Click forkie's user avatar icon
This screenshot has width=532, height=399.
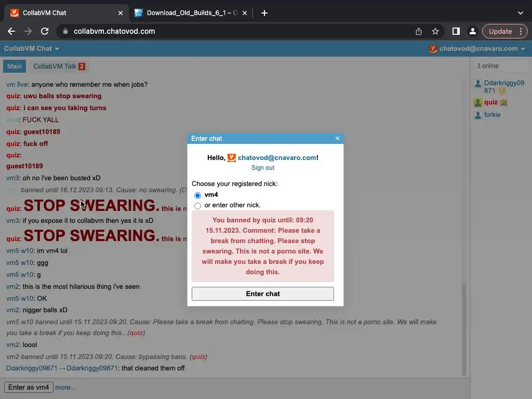coord(478,115)
